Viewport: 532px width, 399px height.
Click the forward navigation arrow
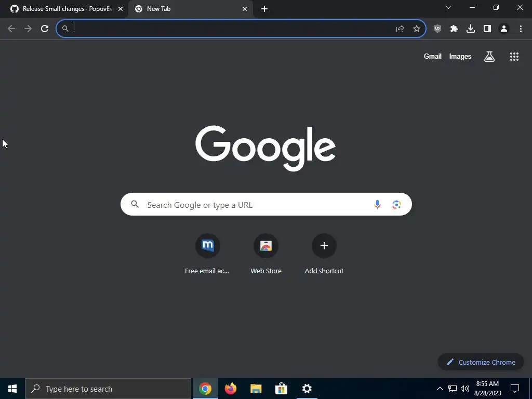coord(28,29)
